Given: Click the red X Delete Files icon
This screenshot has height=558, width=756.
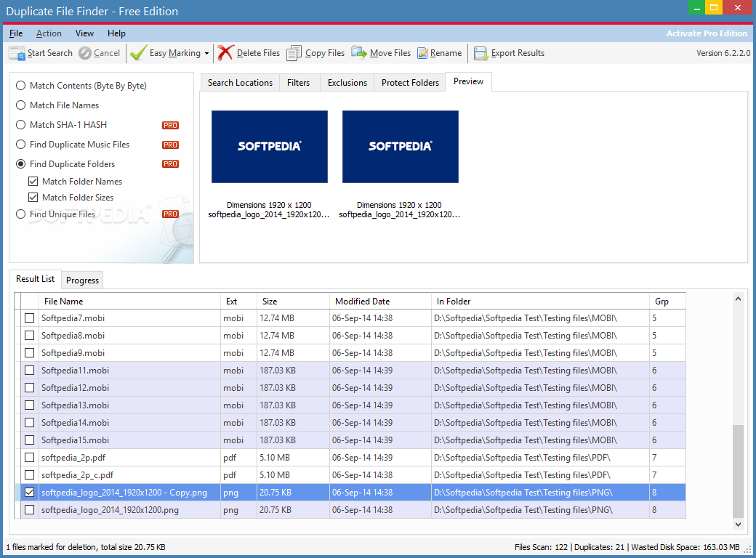Looking at the screenshot, I should tap(225, 53).
